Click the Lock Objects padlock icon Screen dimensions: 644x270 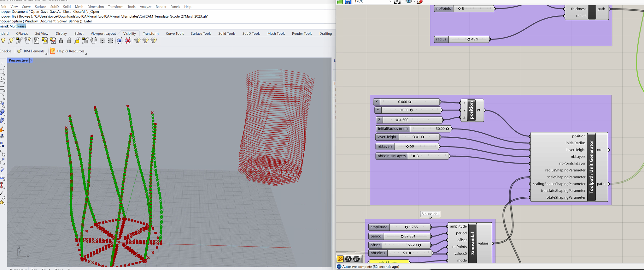[x=61, y=40]
